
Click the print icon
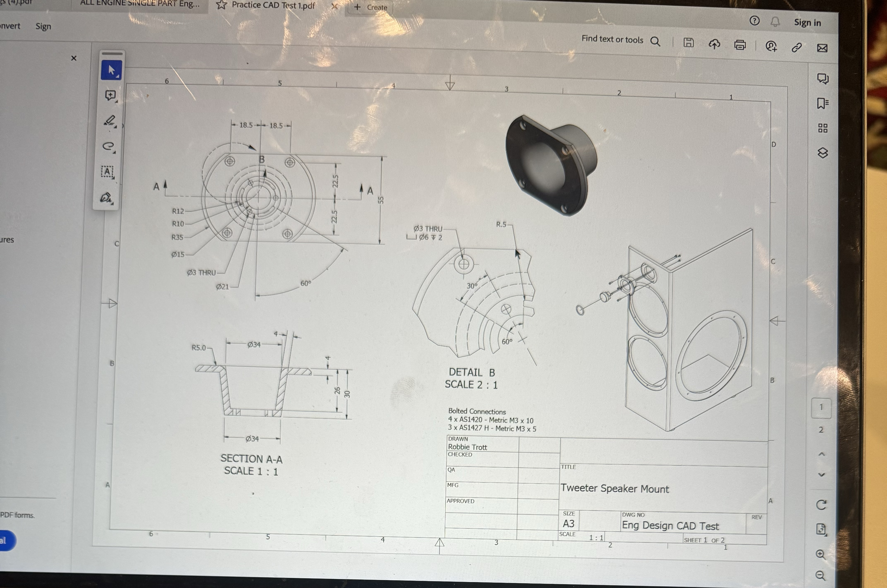coord(740,45)
